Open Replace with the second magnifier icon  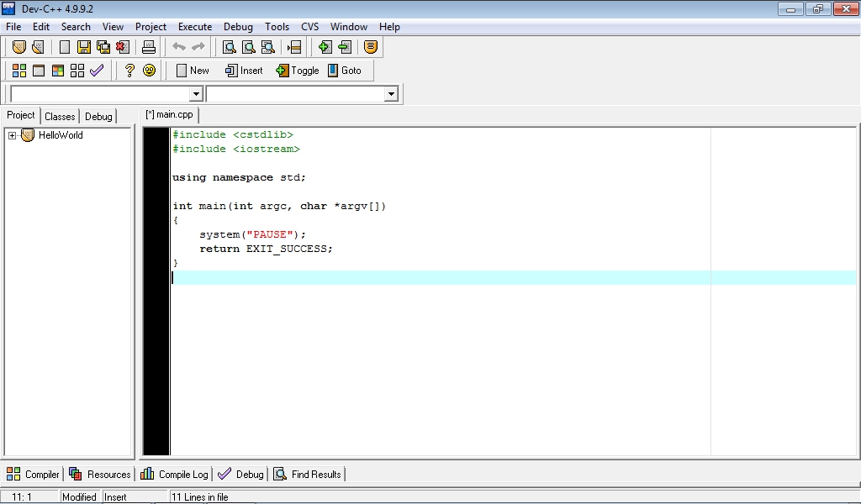249,47
